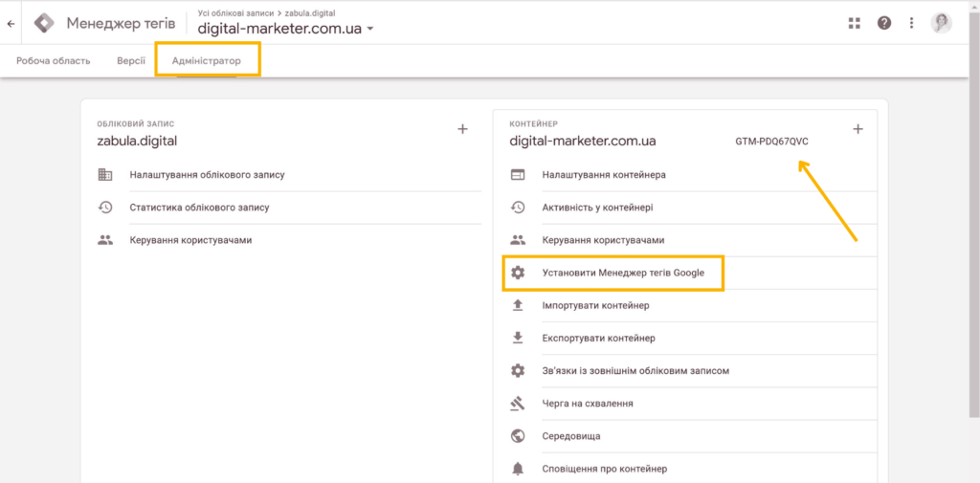980x483 pixels.
Task: Click the digital-marketer.com.ua container name heading
Action: 583,142
